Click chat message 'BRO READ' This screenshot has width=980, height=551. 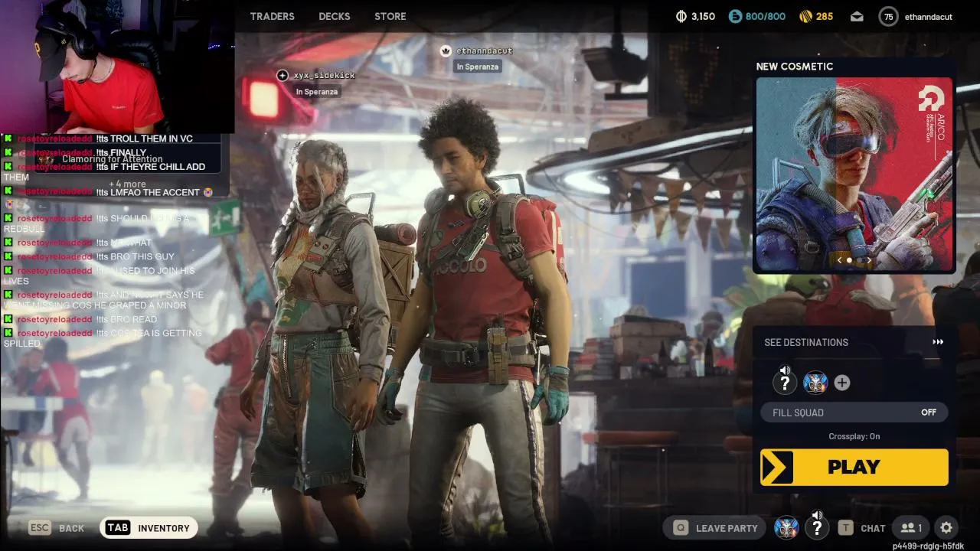point(134,319)
